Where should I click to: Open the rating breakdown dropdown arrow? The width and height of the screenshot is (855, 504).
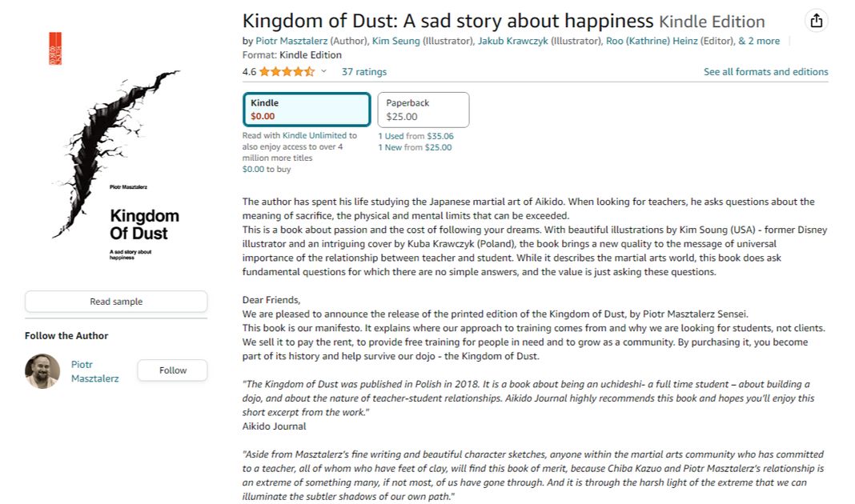tap(324, 72)
